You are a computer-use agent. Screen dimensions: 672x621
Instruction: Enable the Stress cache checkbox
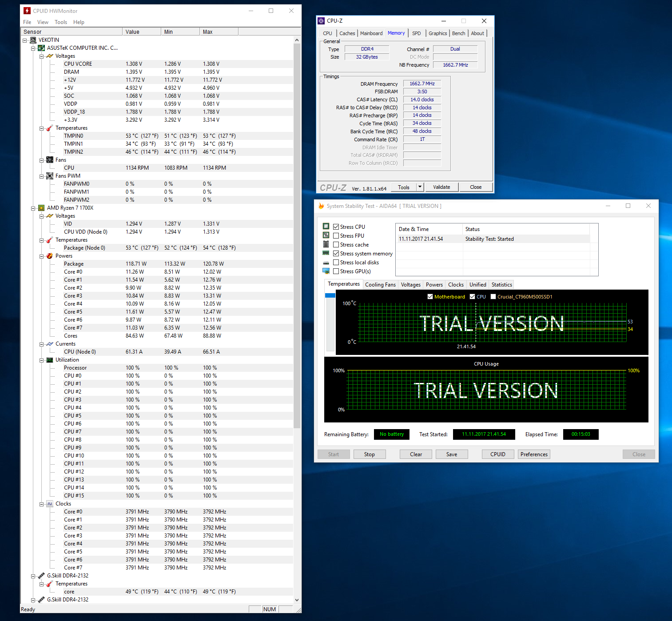(336, 244)
